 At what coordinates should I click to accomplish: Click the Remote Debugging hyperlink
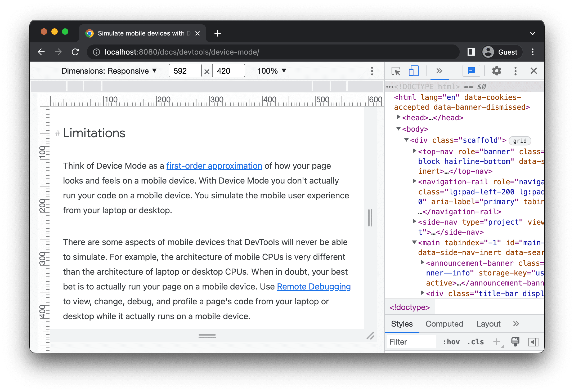click(x=314, y=287)
